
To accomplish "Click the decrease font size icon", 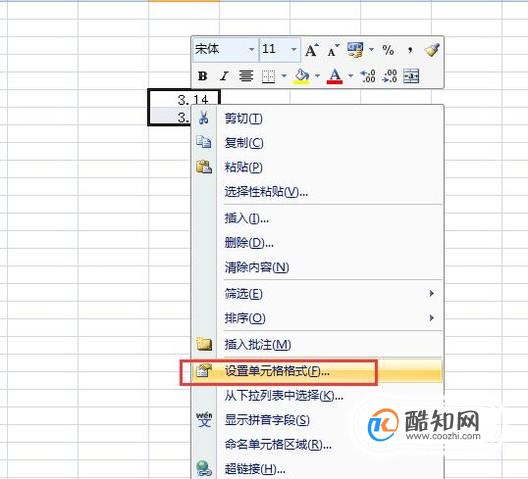I will click(333, 50).
